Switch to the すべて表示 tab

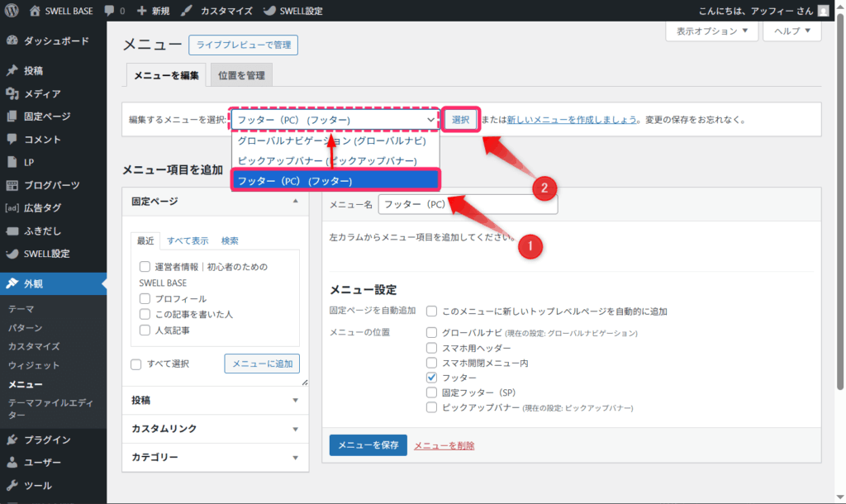(x=188, y=240)
